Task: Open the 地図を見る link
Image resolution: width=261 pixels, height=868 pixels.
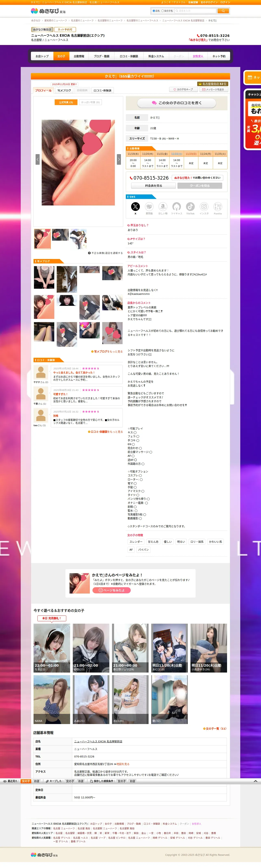Action: (x=123, y=764)
